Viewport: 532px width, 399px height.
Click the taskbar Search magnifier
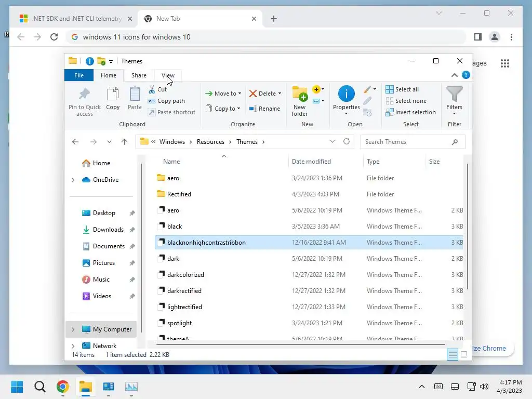(39, 387)
